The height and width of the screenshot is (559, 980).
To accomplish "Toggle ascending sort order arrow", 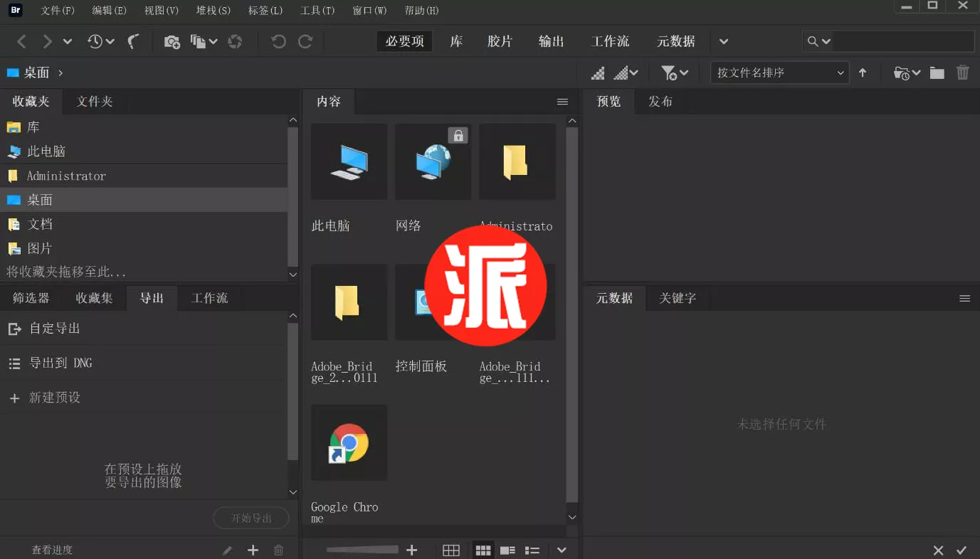I will pos(863,73).
